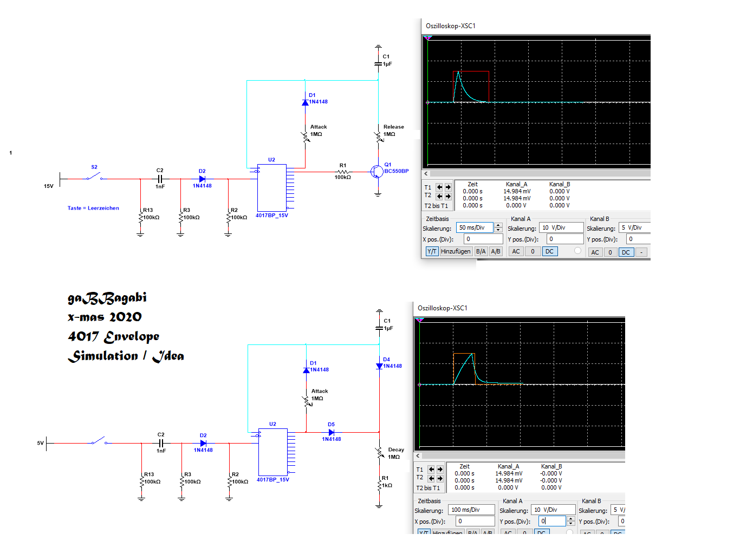Select the Kanal A radio circle in top oscilloscope

pyautogui.click(x=577, y=251)
